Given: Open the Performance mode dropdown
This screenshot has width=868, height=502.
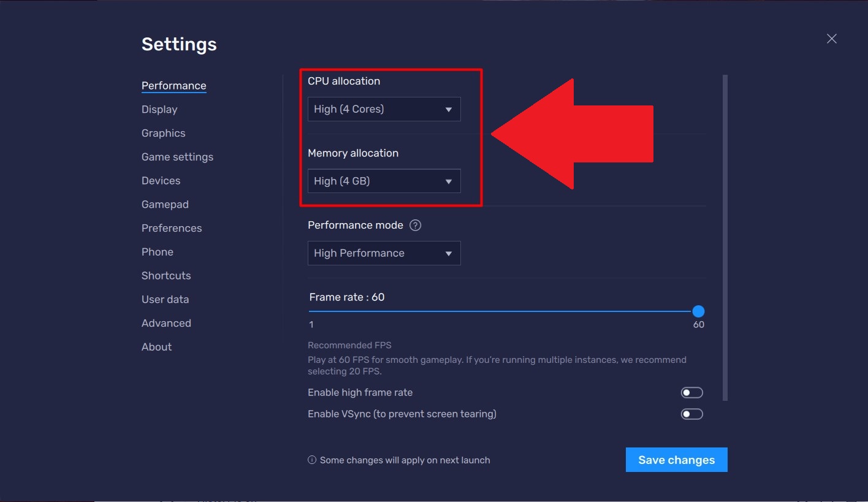Looking at the screenshot, I should [384, 253].
